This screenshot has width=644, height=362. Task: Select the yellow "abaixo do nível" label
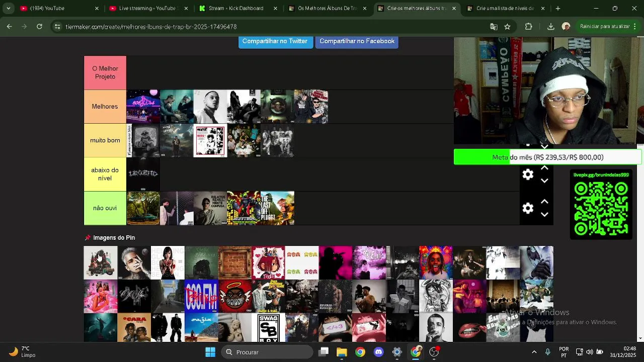coord(105,174)
